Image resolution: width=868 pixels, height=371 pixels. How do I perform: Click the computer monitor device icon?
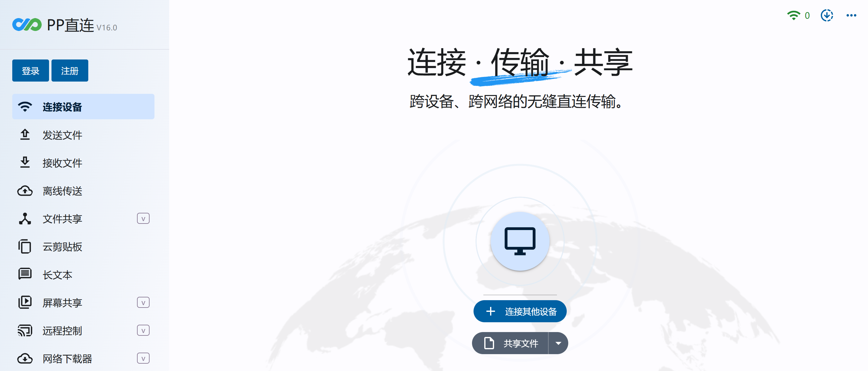tap(520, 241)
